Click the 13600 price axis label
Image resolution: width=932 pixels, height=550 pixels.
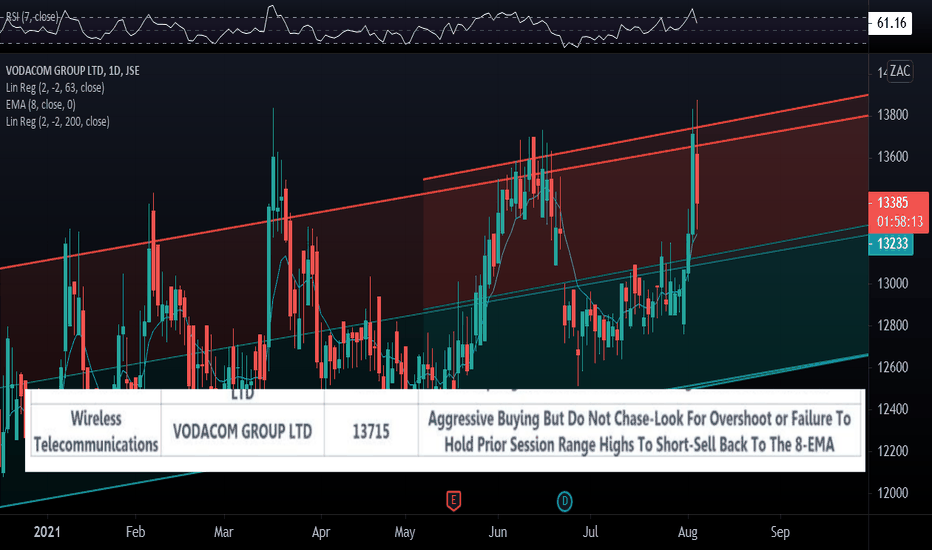893,157
